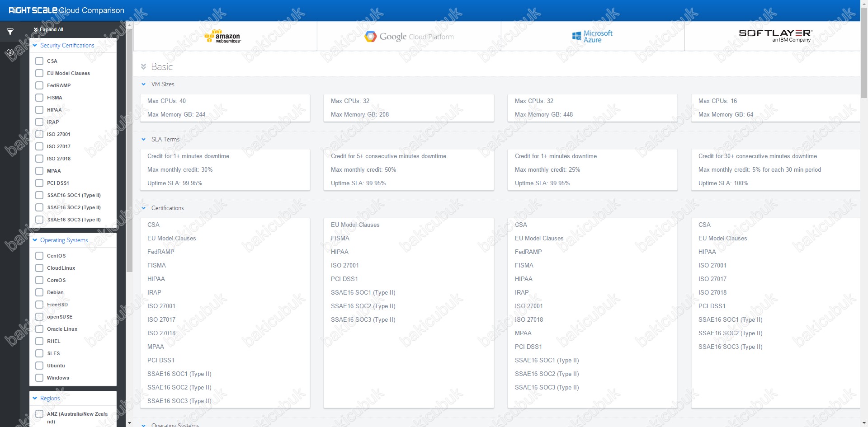Click the RightScale Cloud Comparison logo
Image resolution: width=868 pixels, height=427 pixels.
pyautogui.click(x=66, y=10)
